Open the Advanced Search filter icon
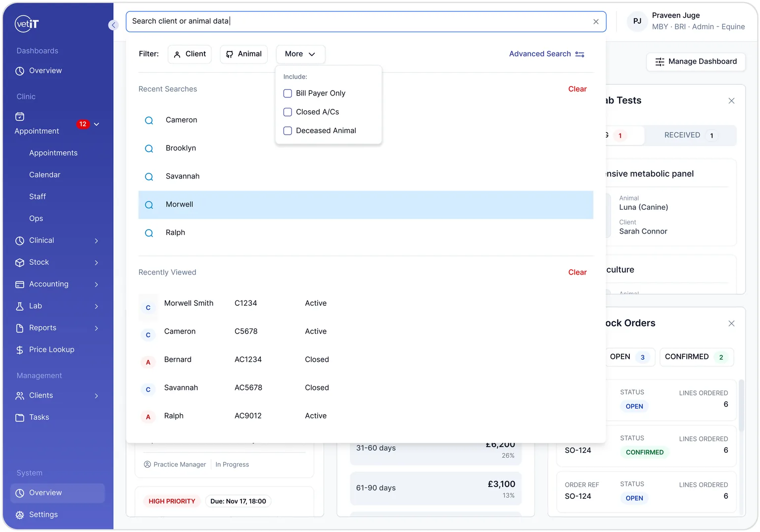The width and height of the screenshot is (760, 532). [x=580, y=54]
